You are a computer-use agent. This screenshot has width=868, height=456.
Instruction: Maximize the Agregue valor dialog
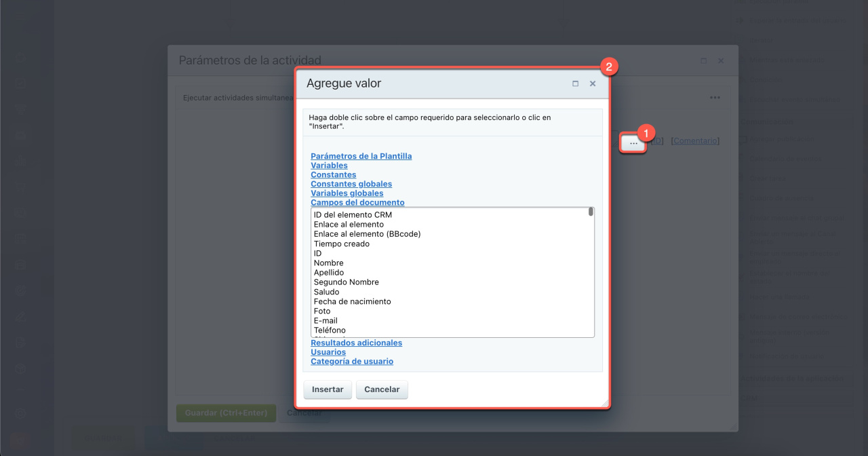tap(575, 83)
